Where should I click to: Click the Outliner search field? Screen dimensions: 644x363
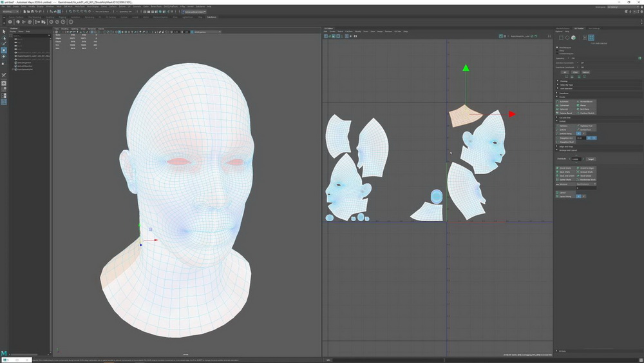(x=31, y=35)
